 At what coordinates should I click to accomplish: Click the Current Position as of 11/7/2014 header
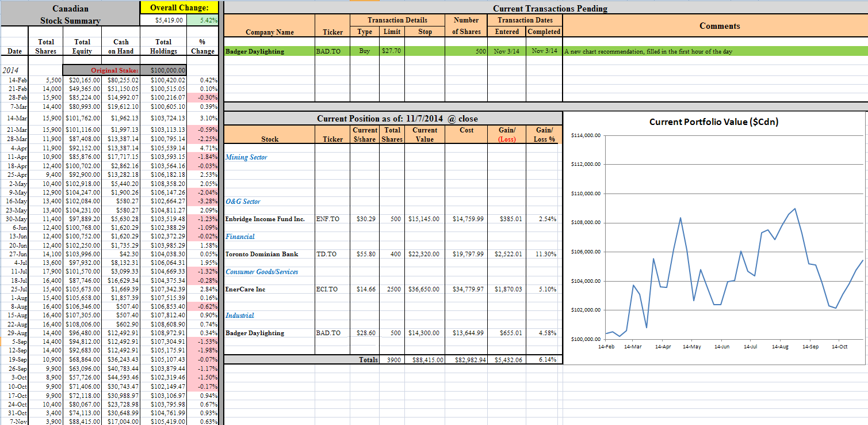coord(397,119)
